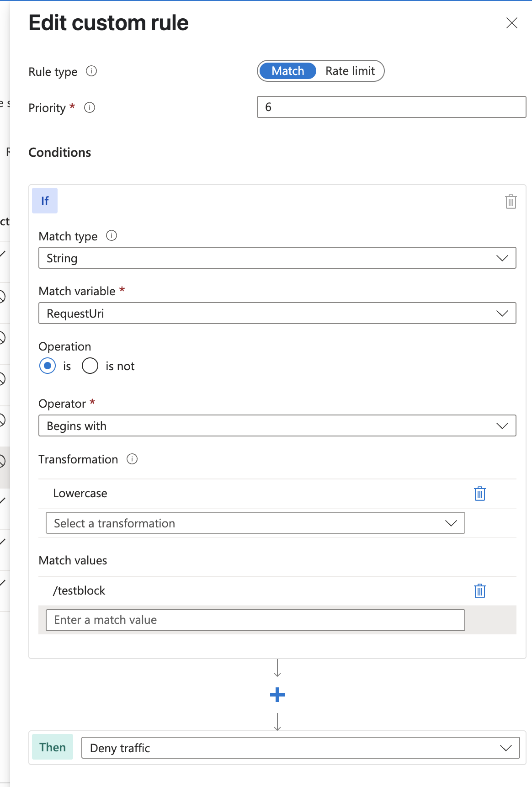Add a new condition with plus icon
The width and height of the screenshot is (532, 787).
click(x=277, y=695)
